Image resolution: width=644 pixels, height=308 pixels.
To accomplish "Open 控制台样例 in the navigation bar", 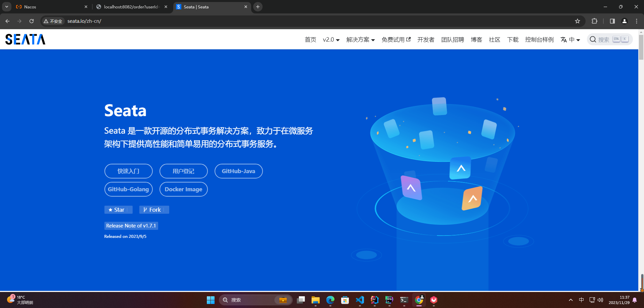I will click(x=539, y=40).
